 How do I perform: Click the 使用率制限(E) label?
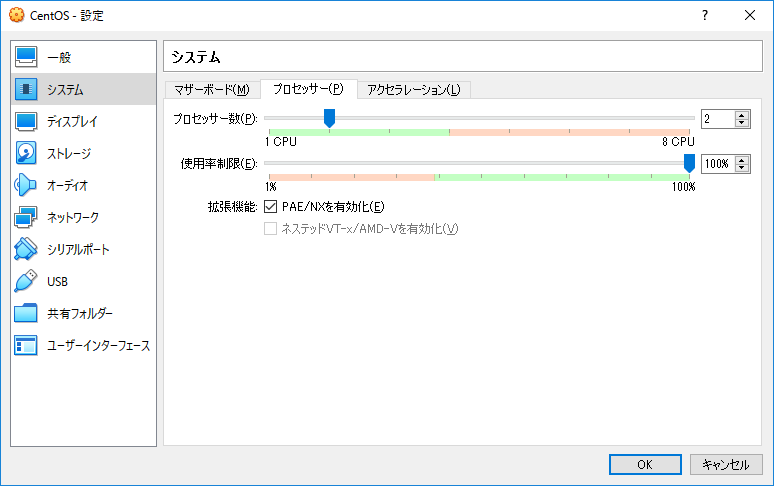coord(219,164)
